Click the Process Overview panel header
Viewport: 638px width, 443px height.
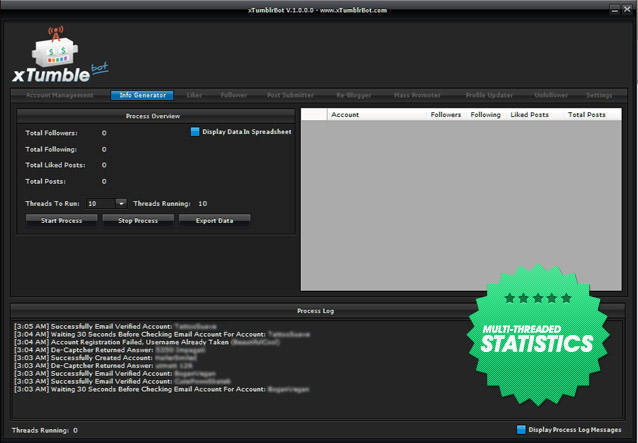[156, 116]
